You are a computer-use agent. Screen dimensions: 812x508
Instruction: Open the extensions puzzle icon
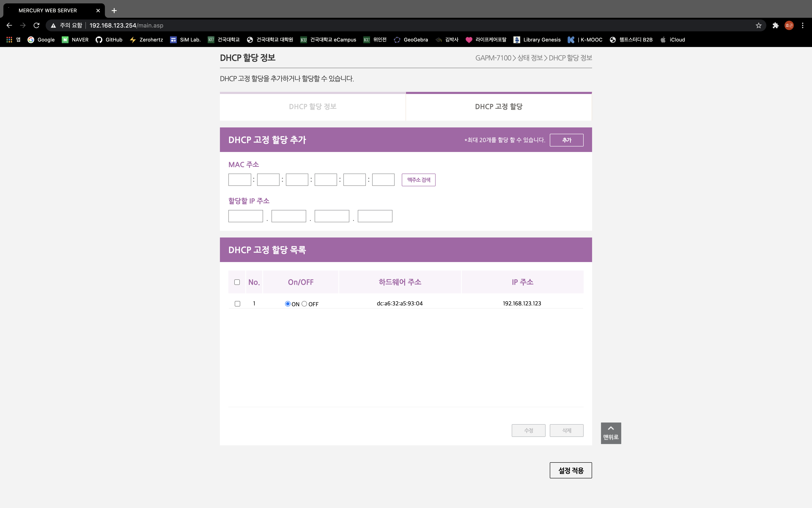(x=775, y=25)
